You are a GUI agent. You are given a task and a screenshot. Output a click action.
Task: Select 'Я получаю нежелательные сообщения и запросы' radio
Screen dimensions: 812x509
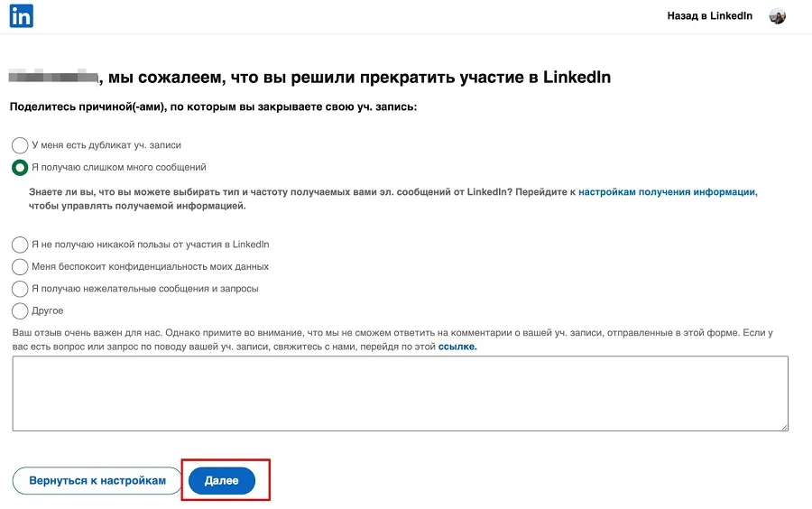[20, 289]
